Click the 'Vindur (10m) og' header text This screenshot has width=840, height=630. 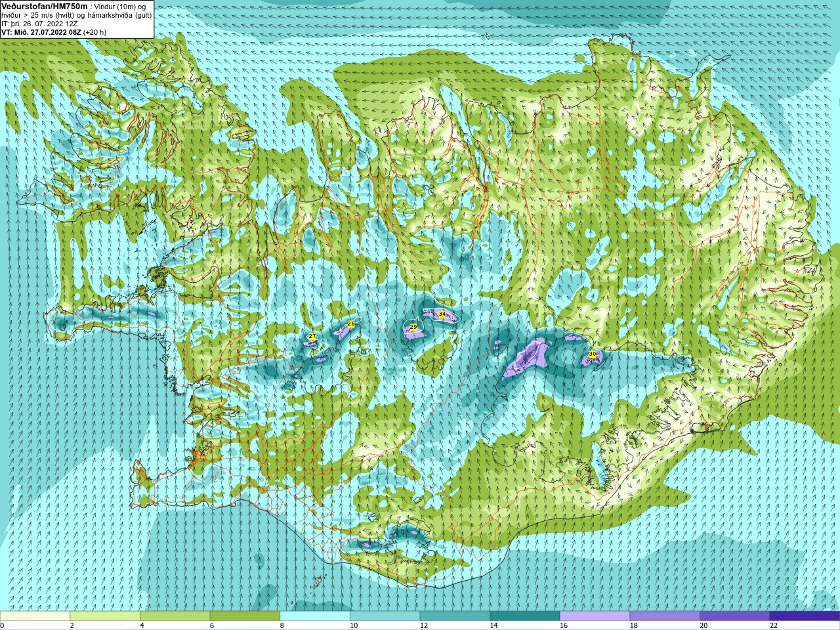coord(119,7)
